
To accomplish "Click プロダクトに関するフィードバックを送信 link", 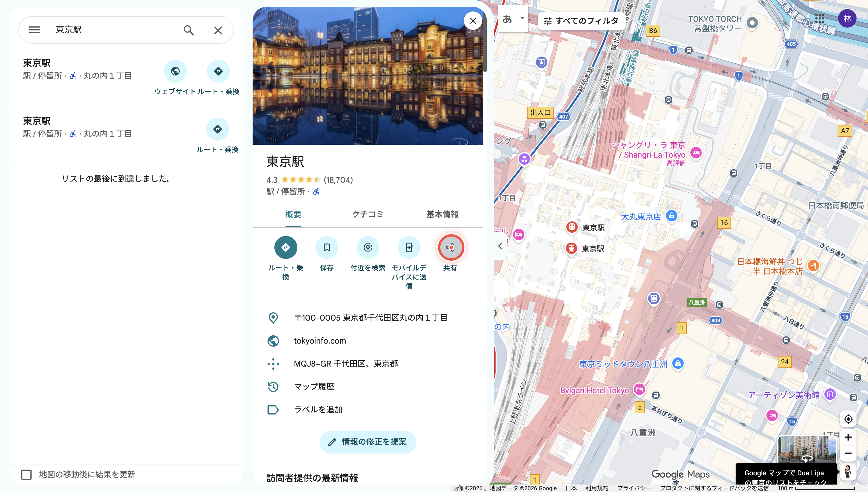I will click(715, 488).
